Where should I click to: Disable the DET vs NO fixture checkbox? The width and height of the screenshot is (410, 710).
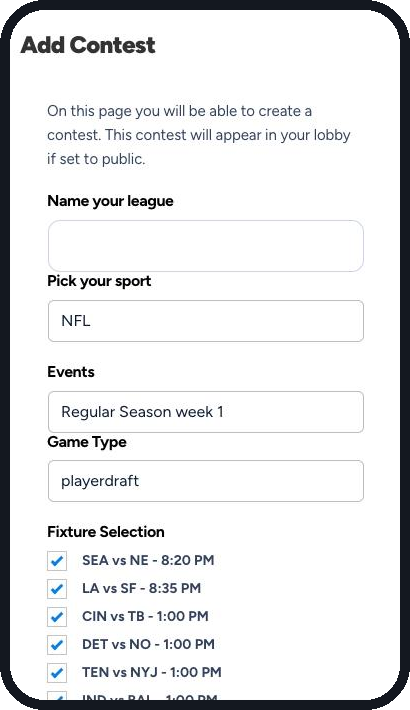(x=57, y=645)
